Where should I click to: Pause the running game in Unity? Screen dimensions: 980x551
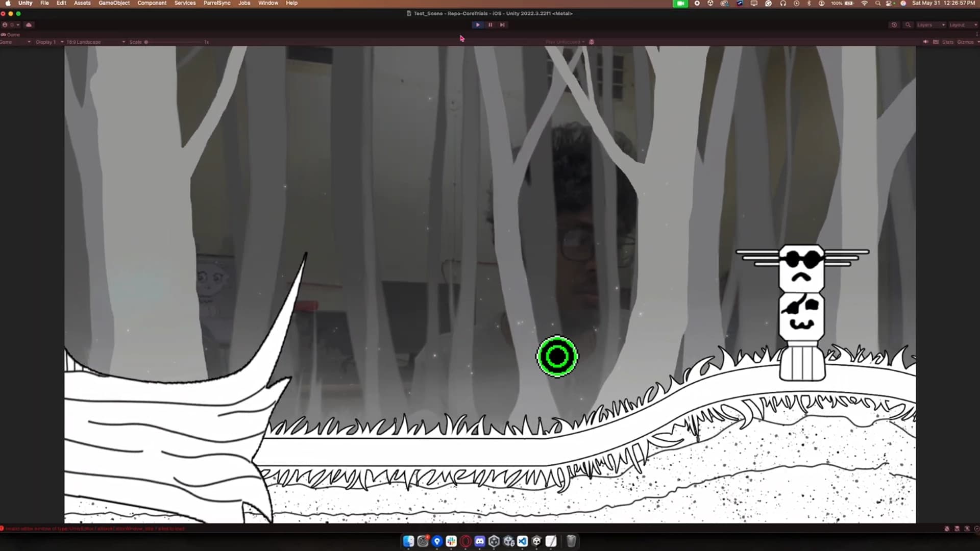pos(490,24)
